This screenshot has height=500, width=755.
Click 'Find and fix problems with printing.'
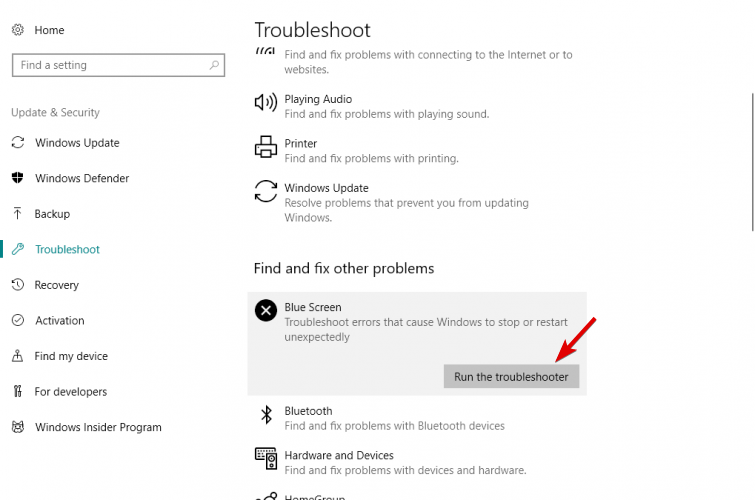pos(371,158)
